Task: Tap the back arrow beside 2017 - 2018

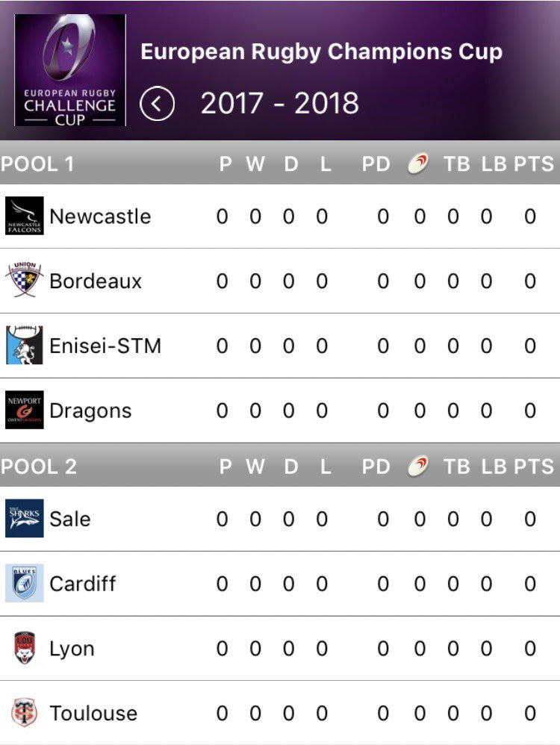Action: pyautogui.click(x=157, y=104)
